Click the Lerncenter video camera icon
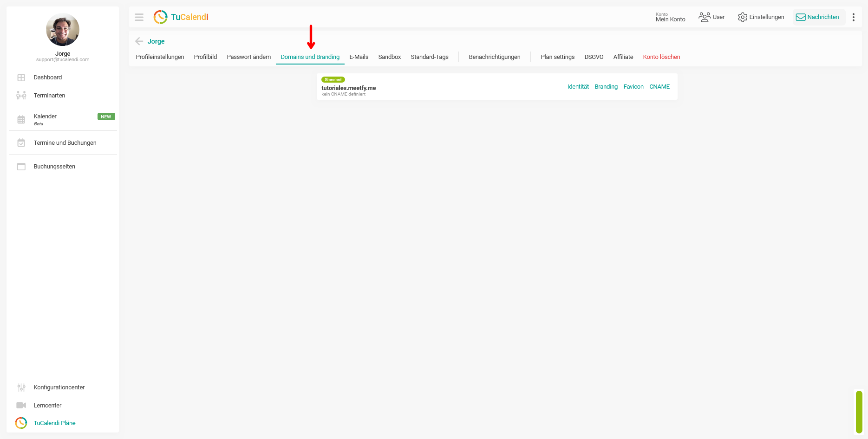The image size is (868, 439). (21, 406)
